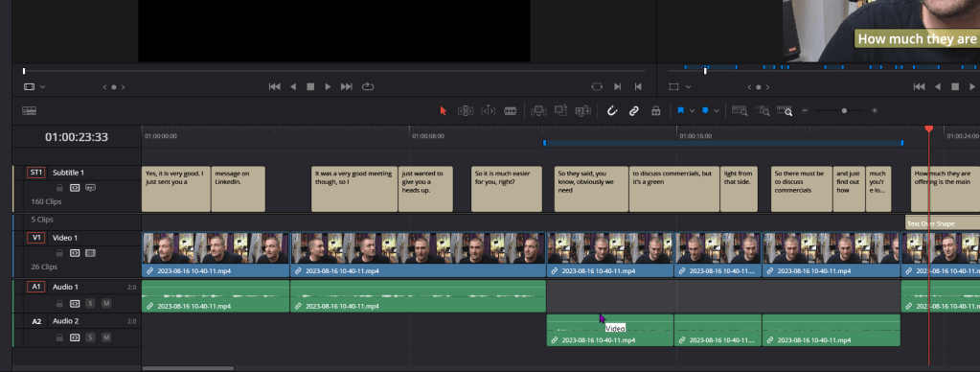Go to last frame in source viewer
The height and width of the screenshot is (372, 980).
pos(347,87)
